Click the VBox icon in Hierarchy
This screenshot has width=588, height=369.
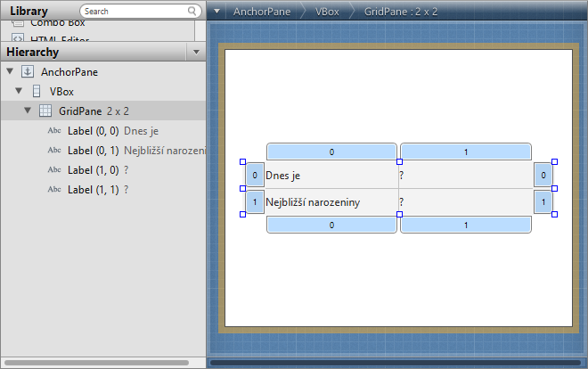pyautogui.click(x=37, y=91)
